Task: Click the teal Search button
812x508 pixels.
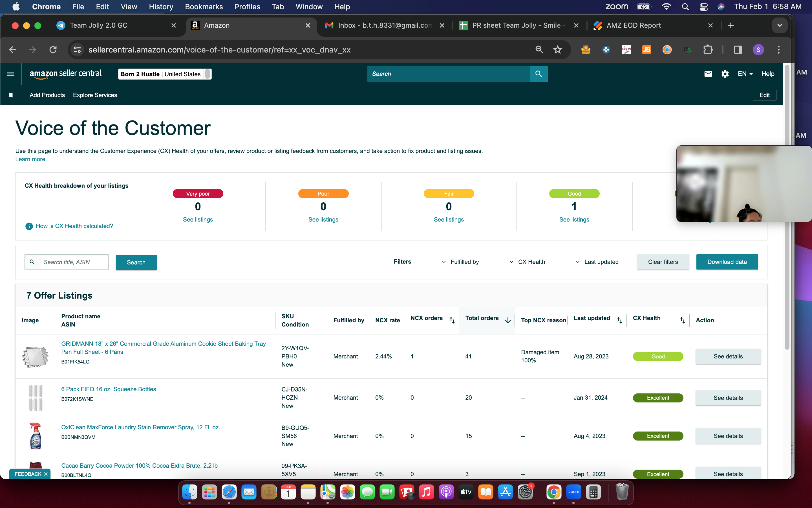Action: (x=136, y=262)
